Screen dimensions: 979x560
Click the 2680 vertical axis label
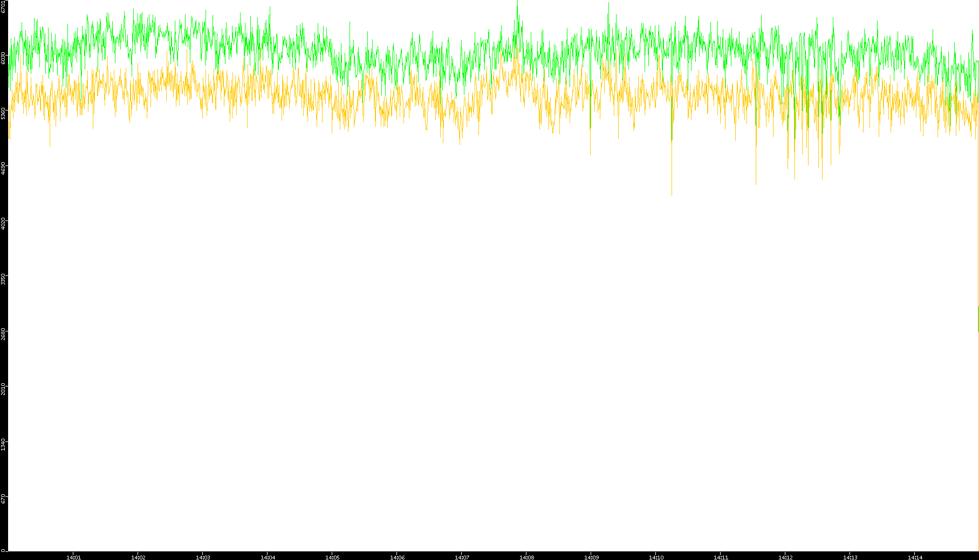point(3,334)
